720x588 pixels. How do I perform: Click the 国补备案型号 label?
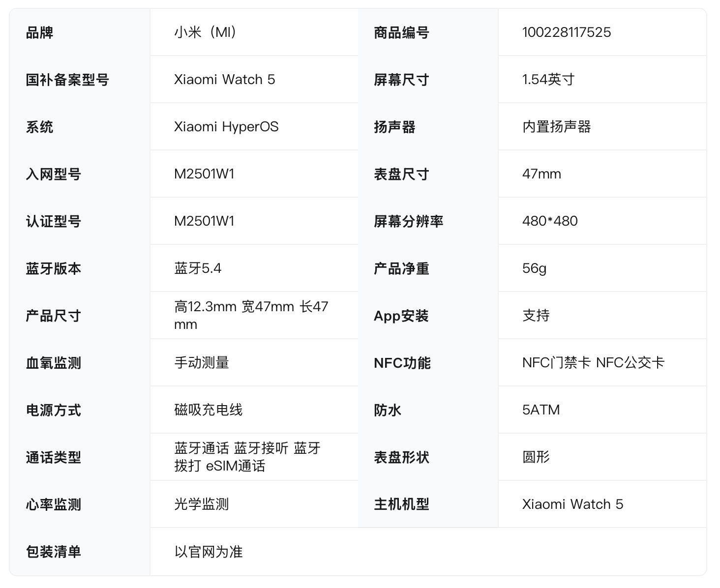point(67,80)
